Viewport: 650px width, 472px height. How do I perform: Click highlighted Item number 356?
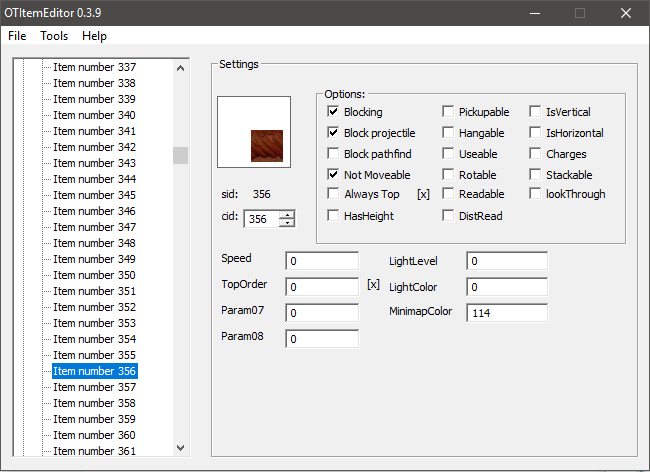tap(95, 371)
